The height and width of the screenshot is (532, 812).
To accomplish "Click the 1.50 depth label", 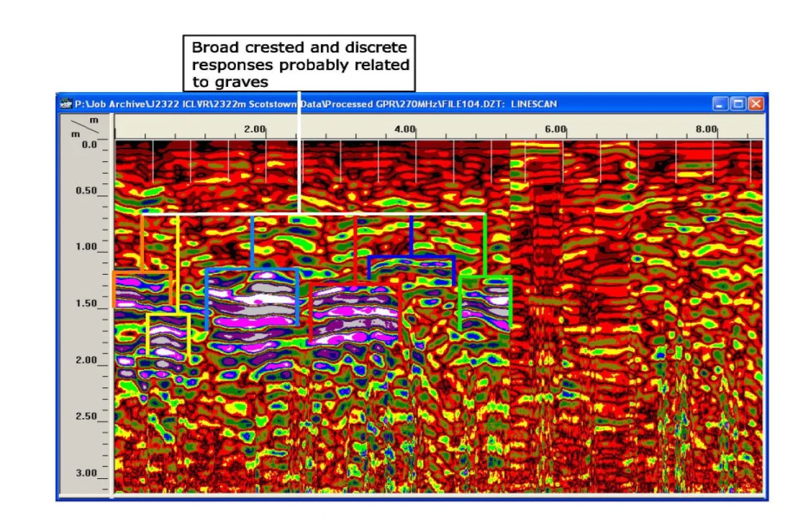I will (87, 304).
